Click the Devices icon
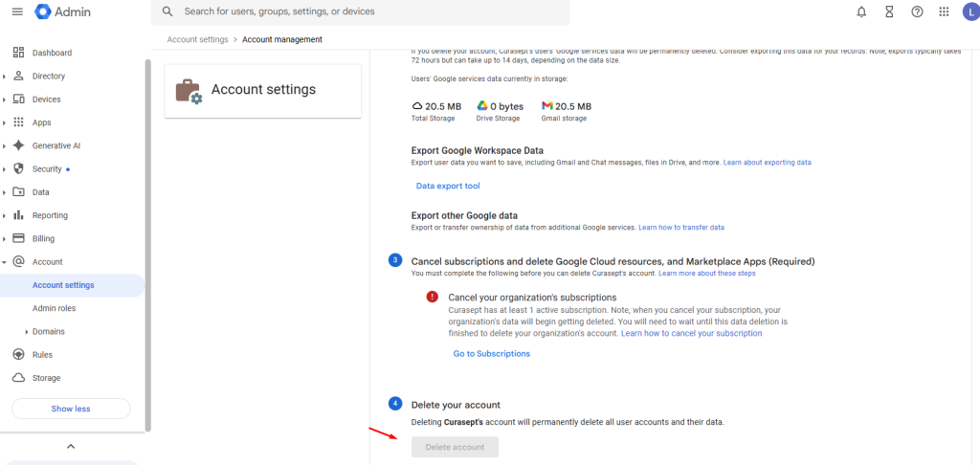The height and width of the screenshot is (465, 980). pos(19,99)
